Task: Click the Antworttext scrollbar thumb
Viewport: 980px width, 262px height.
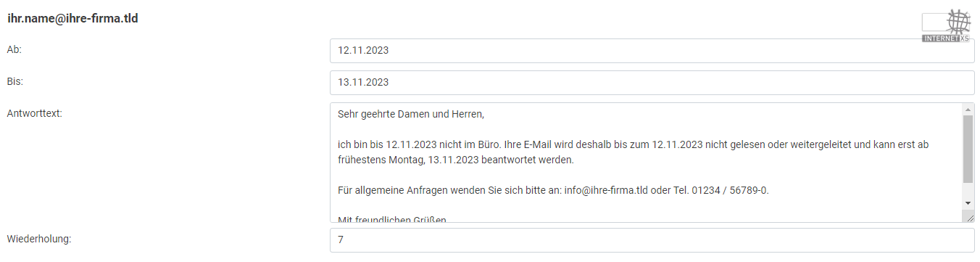Action: 968,149
